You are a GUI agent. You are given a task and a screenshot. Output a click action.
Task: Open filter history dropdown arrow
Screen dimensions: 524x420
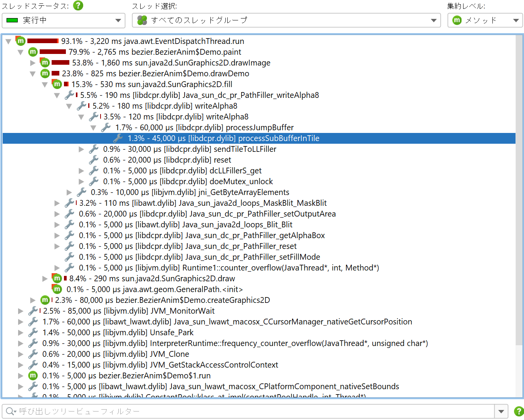(x=501, y=411)
